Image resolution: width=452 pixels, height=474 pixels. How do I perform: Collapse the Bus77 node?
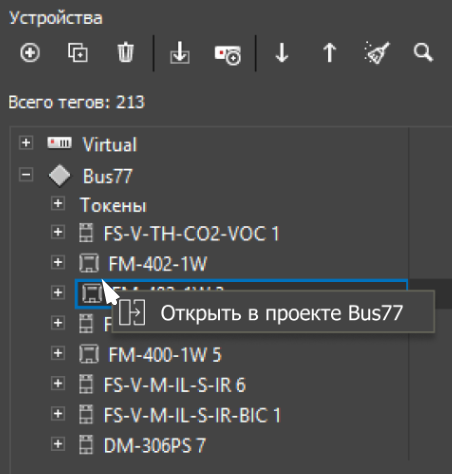[26, 175]
